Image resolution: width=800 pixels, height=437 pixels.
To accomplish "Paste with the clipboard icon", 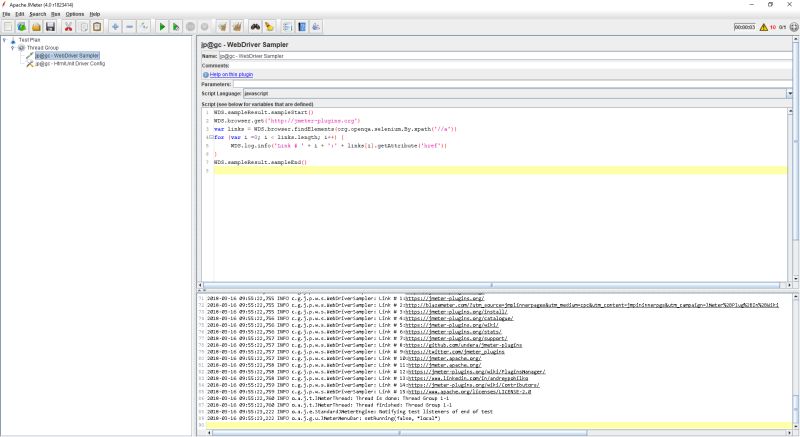I will coord(97,27).
